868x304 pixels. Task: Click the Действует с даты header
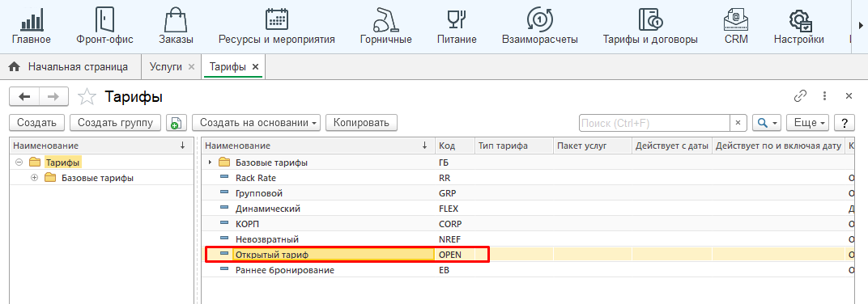click(x=671, y=146)
